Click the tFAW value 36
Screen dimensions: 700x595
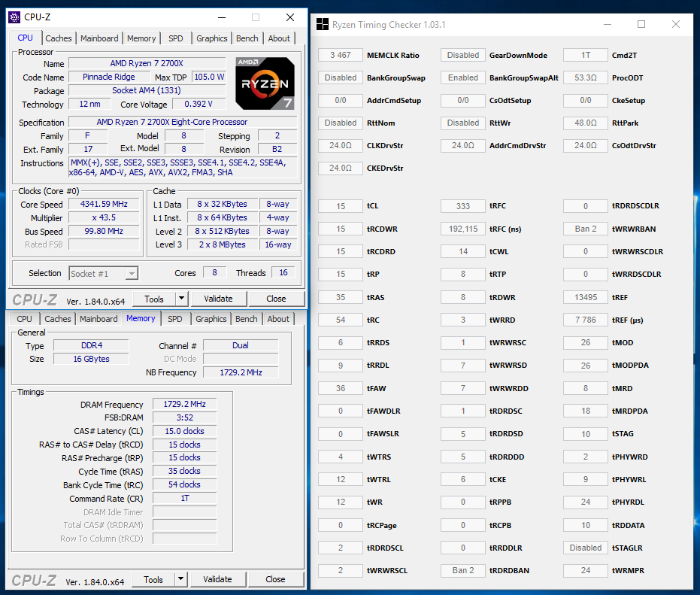click(340, 389)
